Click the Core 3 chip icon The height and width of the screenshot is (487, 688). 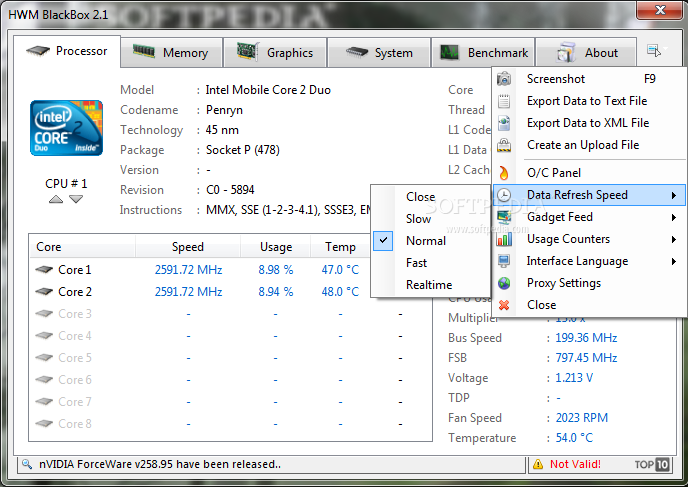click(44, 313)
